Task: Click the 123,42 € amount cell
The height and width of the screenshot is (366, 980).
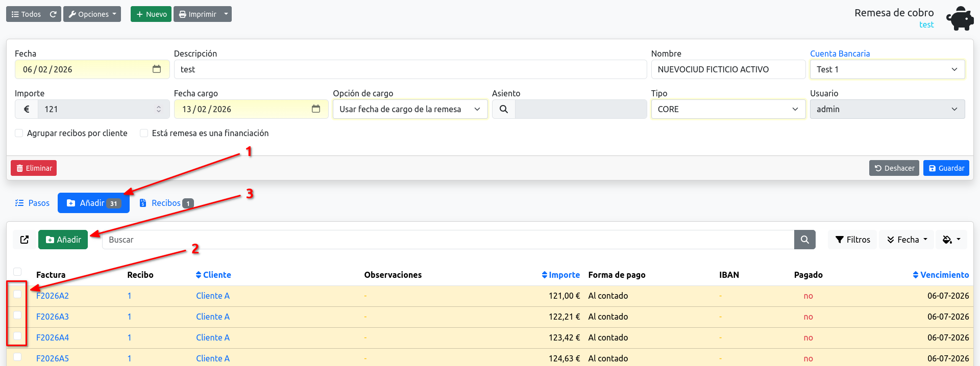Action: (x=564, y=337)
